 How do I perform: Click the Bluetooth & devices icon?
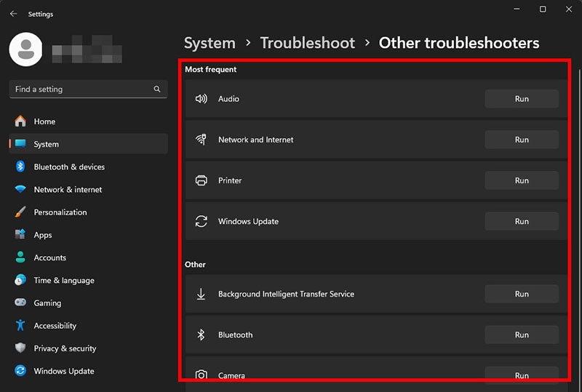pos(20,167)
